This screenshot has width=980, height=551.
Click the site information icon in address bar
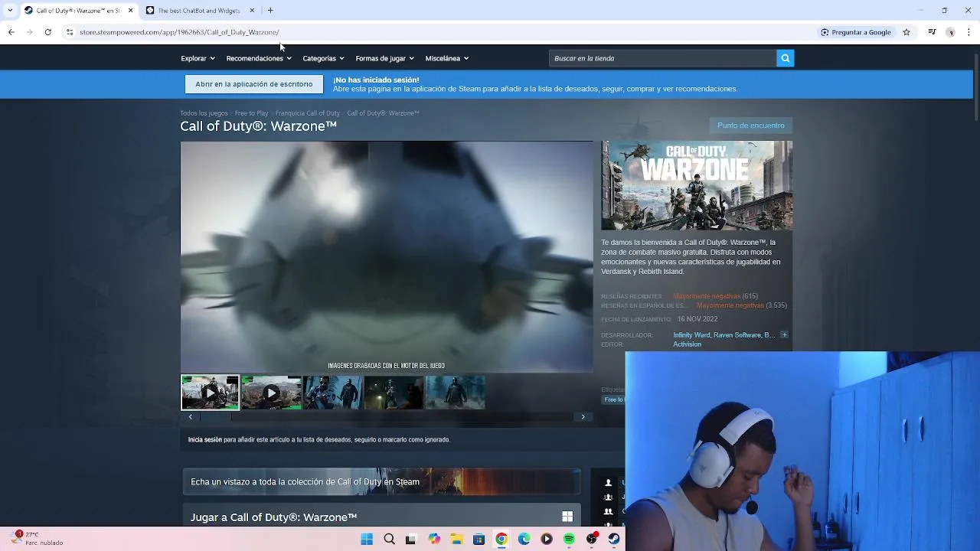69,32
